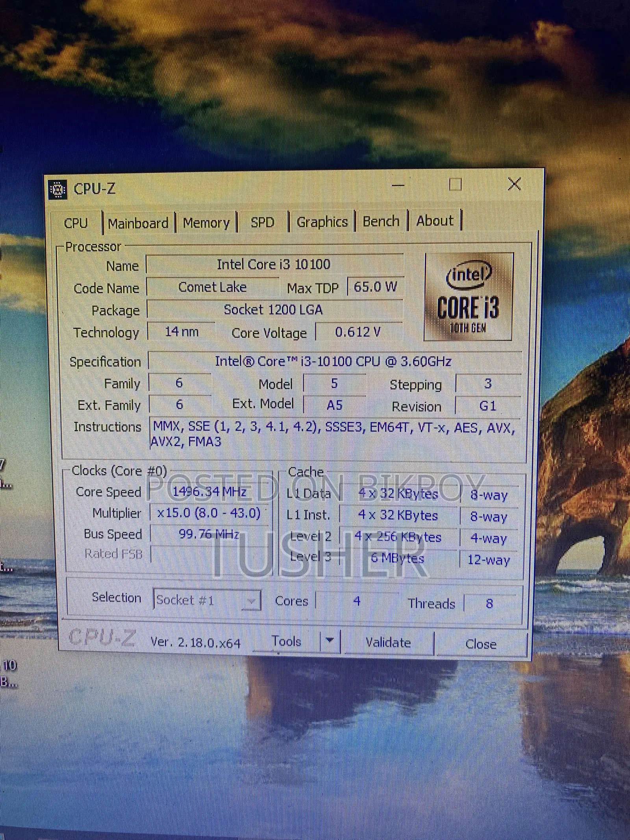Click the multiplier value x15.0 (8.0 - 43.0)
This screenshot has height=840, width=630.
coord(209,513)
